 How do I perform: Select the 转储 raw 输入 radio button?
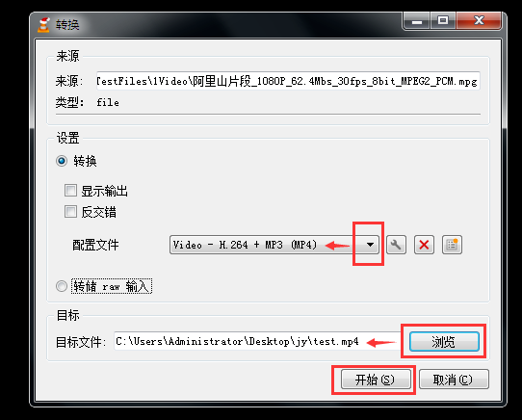click(x=62, y=286)
